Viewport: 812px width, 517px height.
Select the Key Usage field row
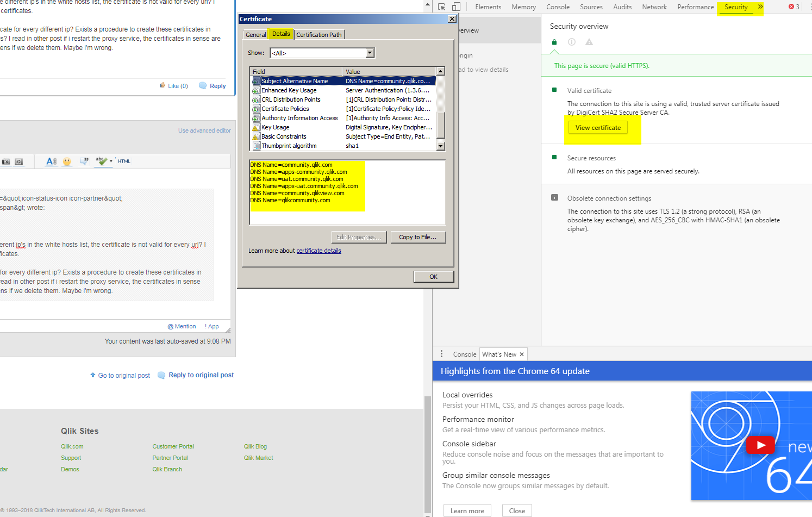coord(344,127)
